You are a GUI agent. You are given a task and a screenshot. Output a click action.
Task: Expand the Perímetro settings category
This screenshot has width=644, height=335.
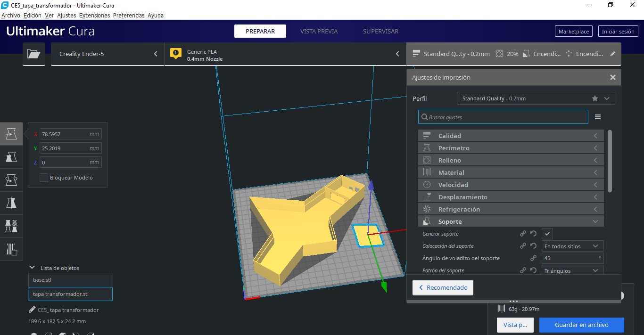point(511,148)
